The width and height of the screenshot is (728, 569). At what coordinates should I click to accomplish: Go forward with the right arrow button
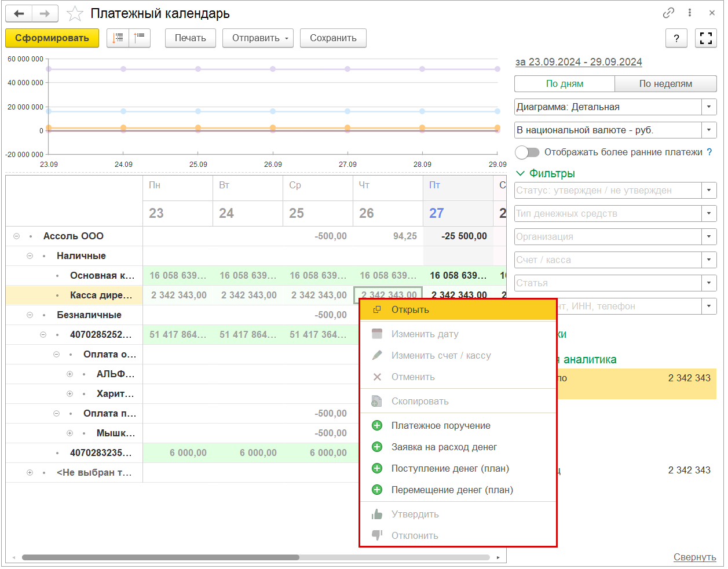coord(45,13)
